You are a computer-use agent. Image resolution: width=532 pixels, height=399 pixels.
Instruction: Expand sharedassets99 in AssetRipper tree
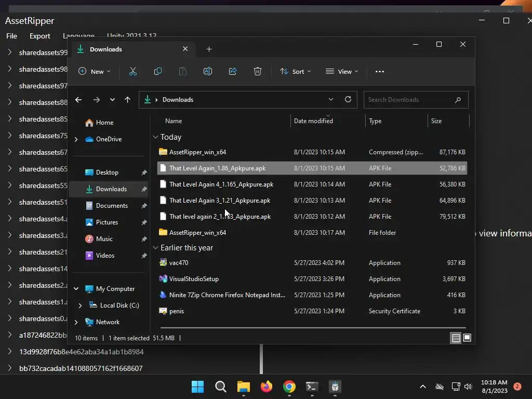coord(9,52)
